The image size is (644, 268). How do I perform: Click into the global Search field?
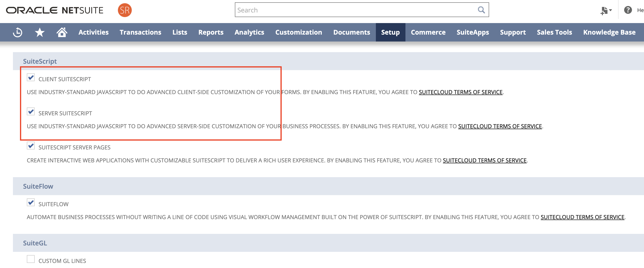coord(355,10)
